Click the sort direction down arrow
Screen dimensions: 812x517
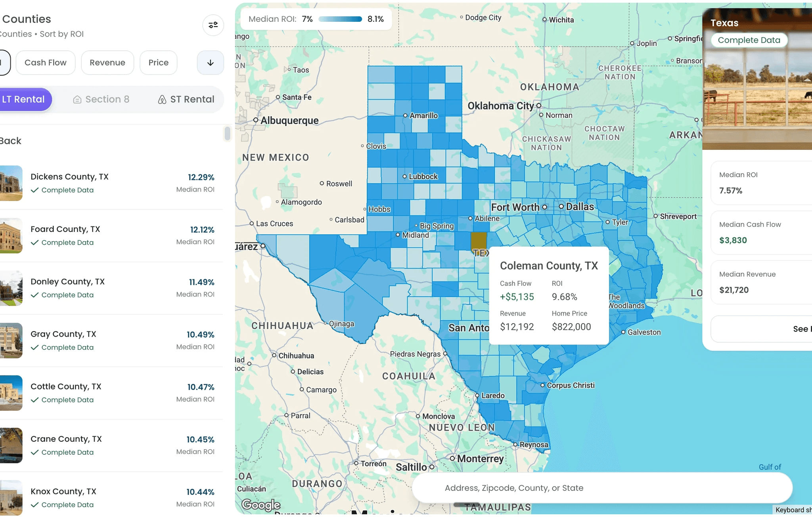coord(210,63)
